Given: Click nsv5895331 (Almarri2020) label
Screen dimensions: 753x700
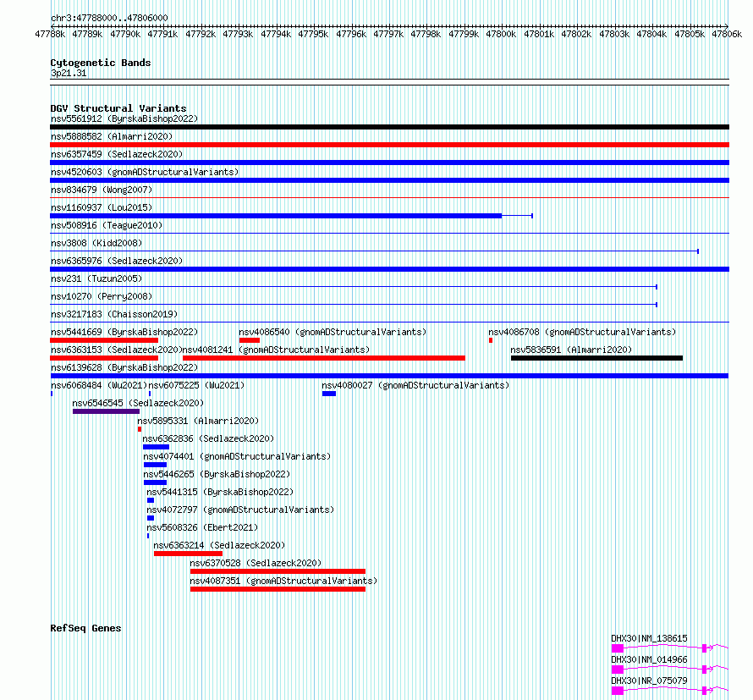Looking at the screenshot, I should [198, 421].
